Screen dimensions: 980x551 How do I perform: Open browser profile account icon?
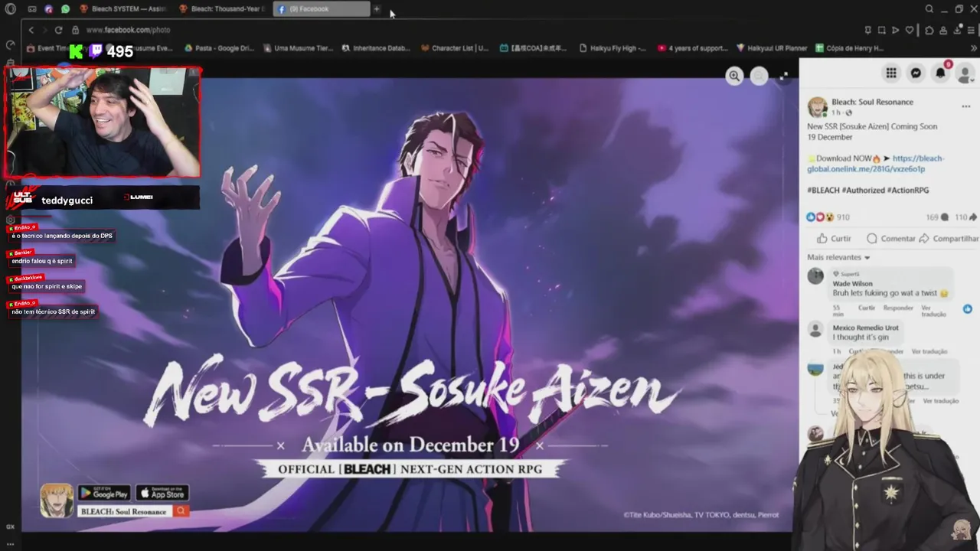[x=943, y=30]
